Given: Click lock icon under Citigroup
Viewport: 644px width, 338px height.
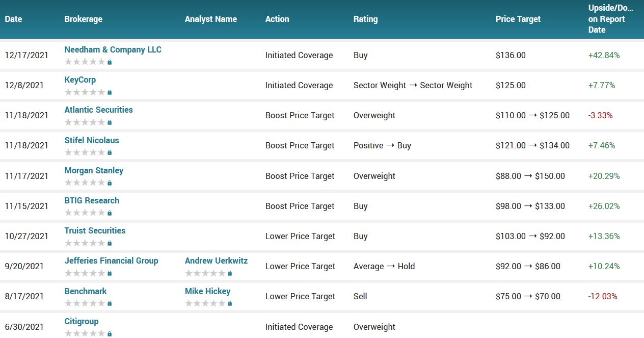Looking at the screenshot, I should [x=110, y=334].
